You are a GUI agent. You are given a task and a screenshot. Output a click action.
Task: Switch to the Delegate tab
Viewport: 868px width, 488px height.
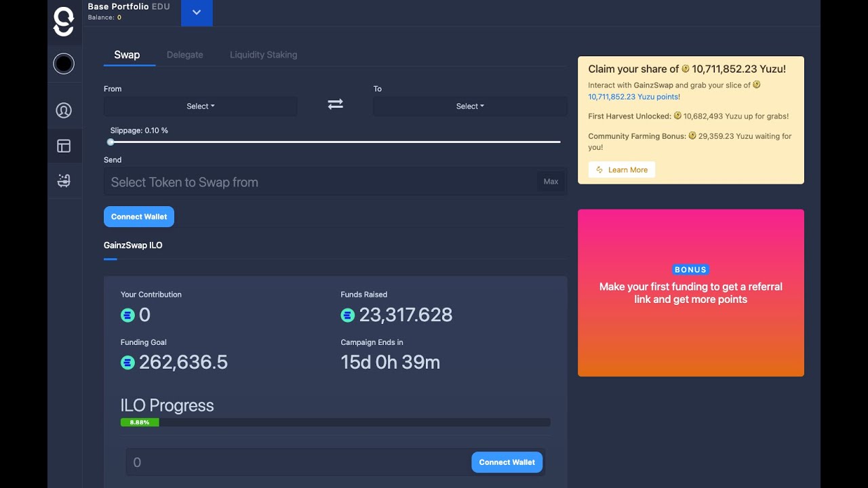(185, 55)
